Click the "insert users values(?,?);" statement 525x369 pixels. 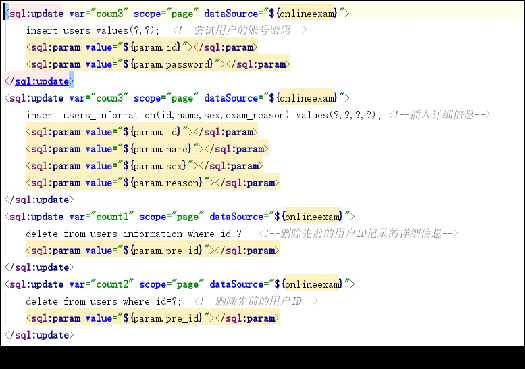[x=92, y=31]
